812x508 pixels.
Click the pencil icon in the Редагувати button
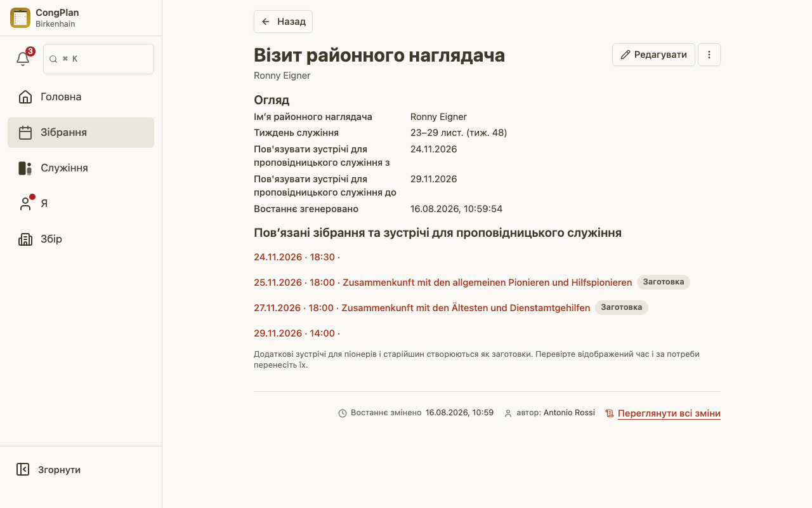625,55
